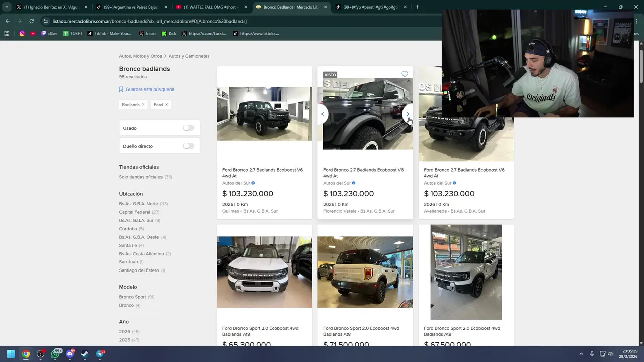
Task: Remove the Badlands filter chip
Action: click(143, 105)
